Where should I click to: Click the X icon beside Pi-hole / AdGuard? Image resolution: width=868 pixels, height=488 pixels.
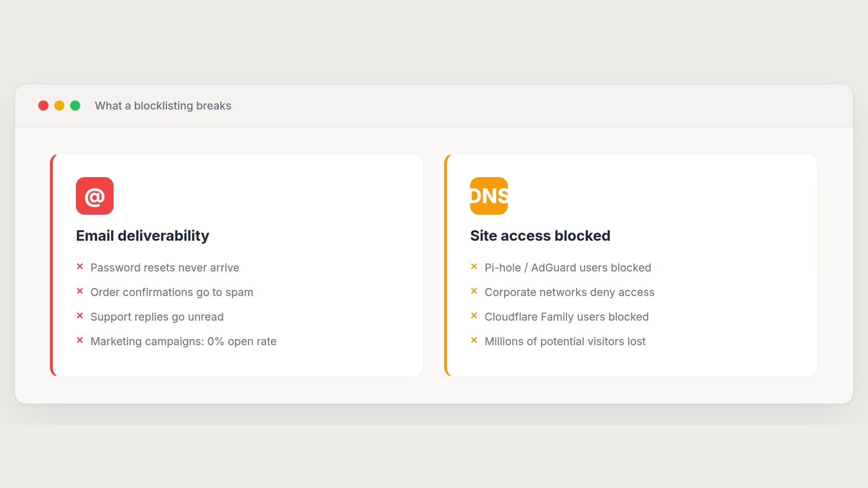click(474, 266)
